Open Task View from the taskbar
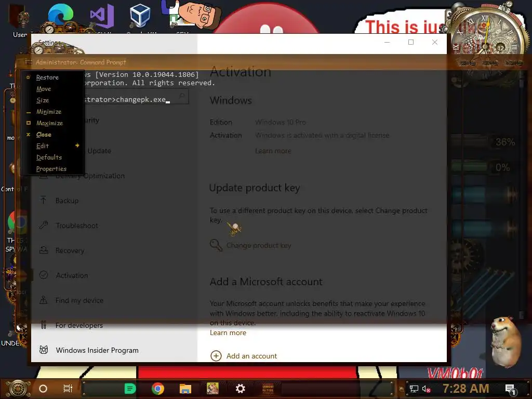Image resolution: width=532 pixels, height=399 pixels. click(68, 389)
